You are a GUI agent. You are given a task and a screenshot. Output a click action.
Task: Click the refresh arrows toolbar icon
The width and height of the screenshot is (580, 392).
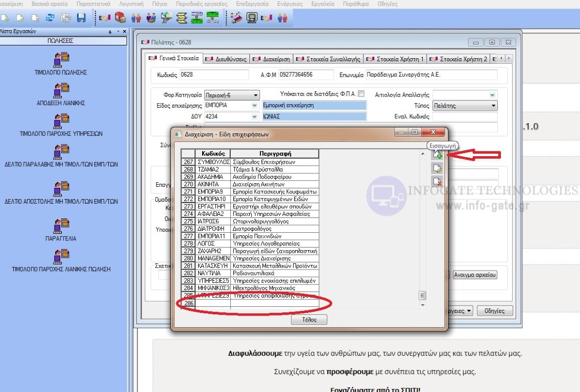(50, 18)
